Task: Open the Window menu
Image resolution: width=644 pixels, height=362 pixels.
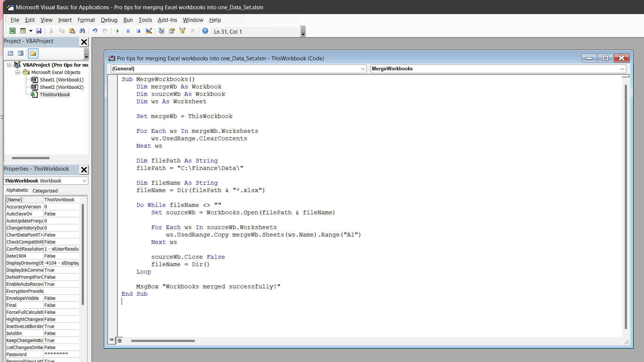Action: tap(193, 20)
